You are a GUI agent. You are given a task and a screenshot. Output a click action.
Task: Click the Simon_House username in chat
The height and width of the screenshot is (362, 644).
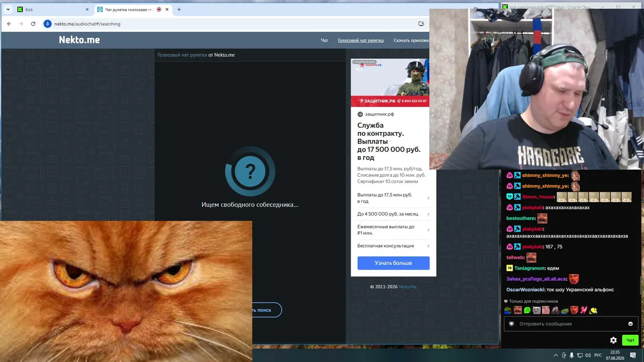point(537,197)
